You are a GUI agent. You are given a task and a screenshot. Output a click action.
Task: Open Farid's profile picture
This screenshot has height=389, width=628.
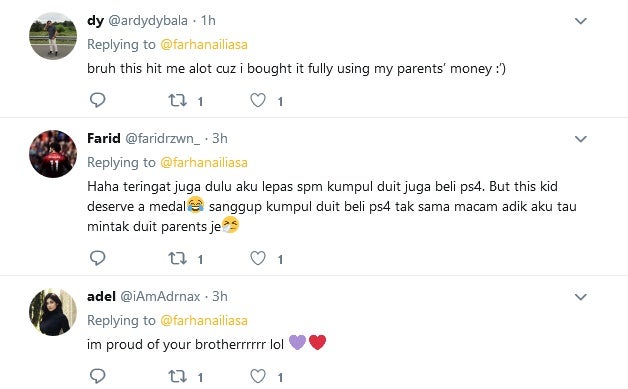point(53,154)
